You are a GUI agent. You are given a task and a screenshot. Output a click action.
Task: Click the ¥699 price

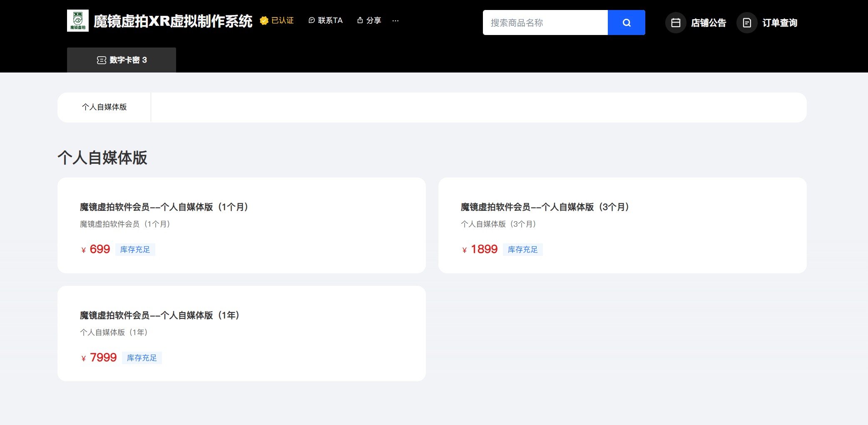click(x=95, y=249)
